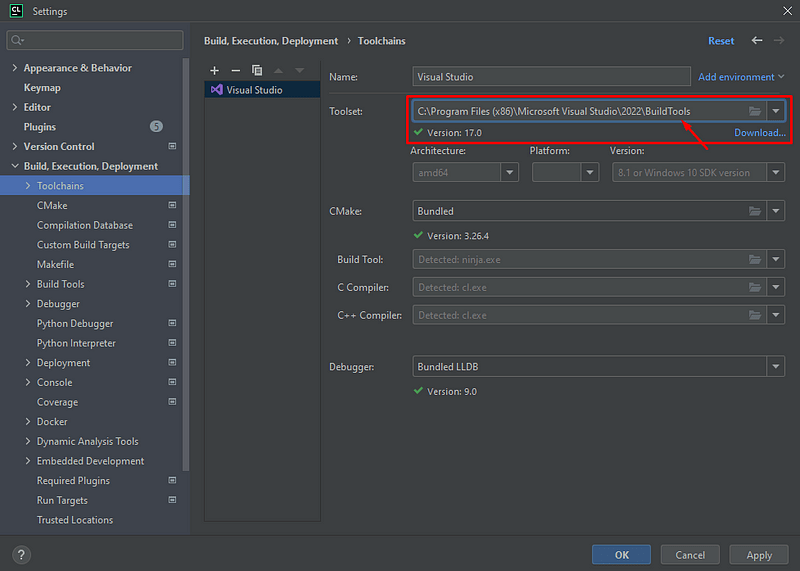Focus the settings search field

[x=95, y=40]
